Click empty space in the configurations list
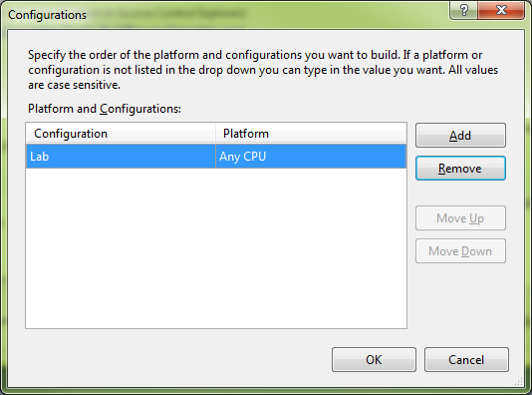Viewport: 532px width, 395px height. [216, 248]
